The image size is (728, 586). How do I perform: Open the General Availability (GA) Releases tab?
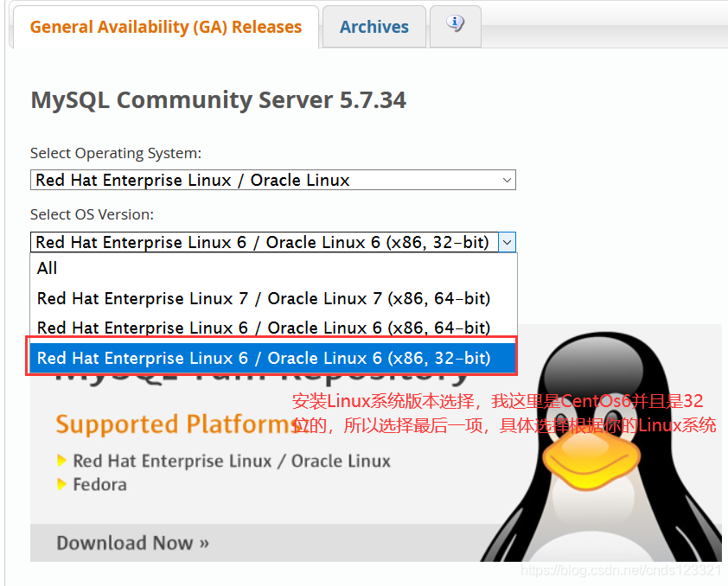(166, 27)
